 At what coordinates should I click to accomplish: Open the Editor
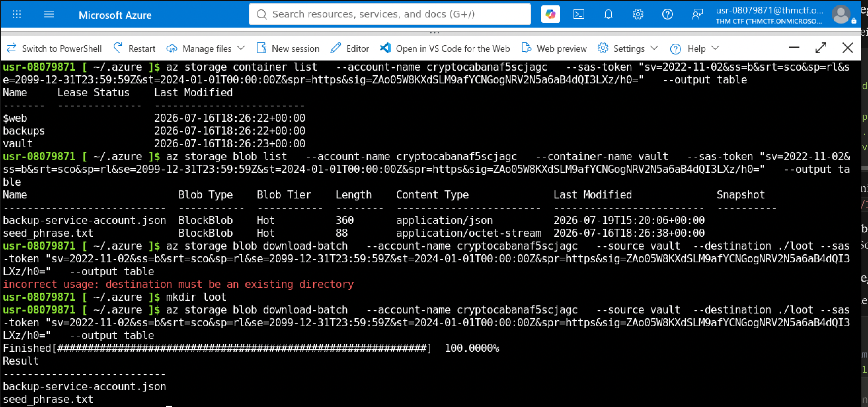pos(349,48)
